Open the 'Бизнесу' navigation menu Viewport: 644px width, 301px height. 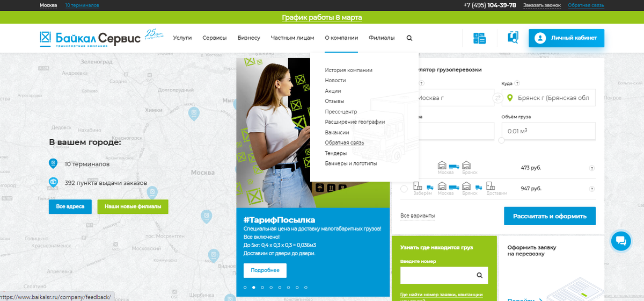tap(248, 38)
